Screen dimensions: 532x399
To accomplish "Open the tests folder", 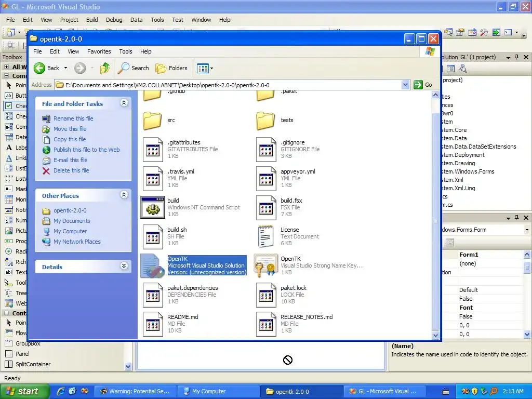I will pos(265,121).
